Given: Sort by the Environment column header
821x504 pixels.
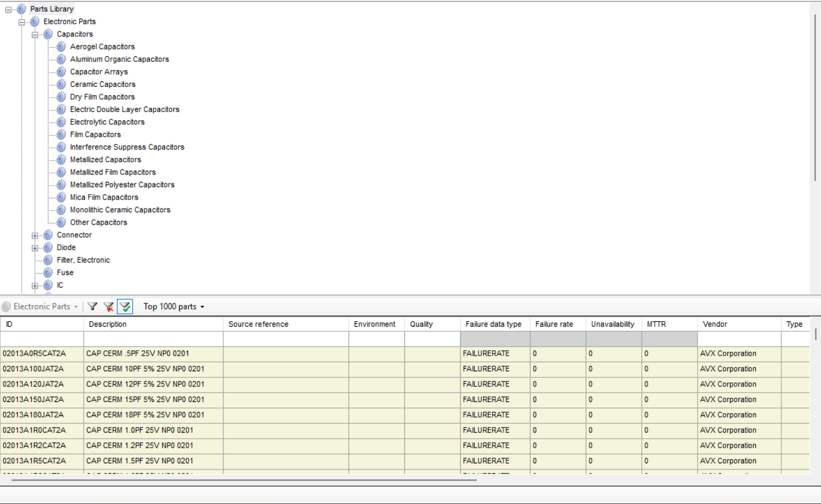Looking at the screenshot, I should 376,324.
